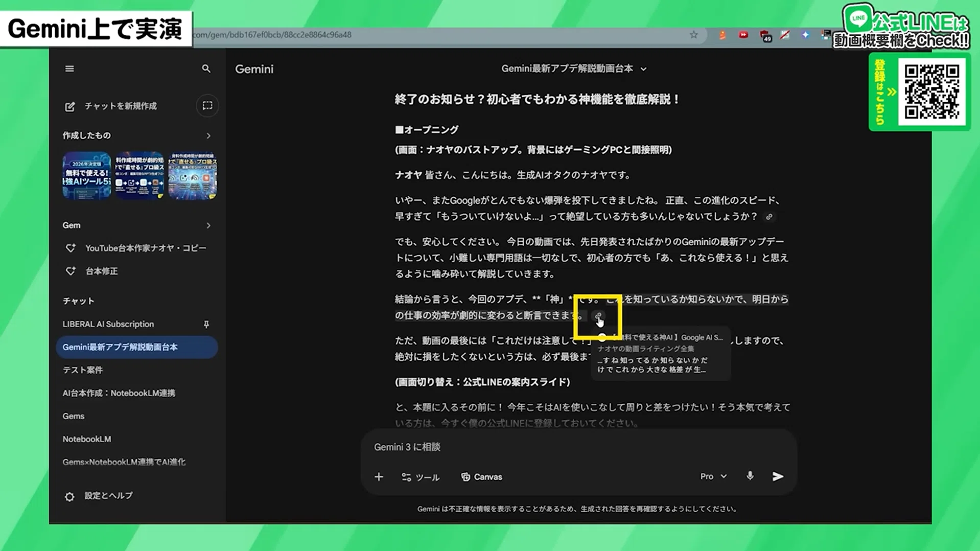The image size is (980, 551).
Task: Select the Canvas button
Action: pyautogui.click(x=481, y=477)
